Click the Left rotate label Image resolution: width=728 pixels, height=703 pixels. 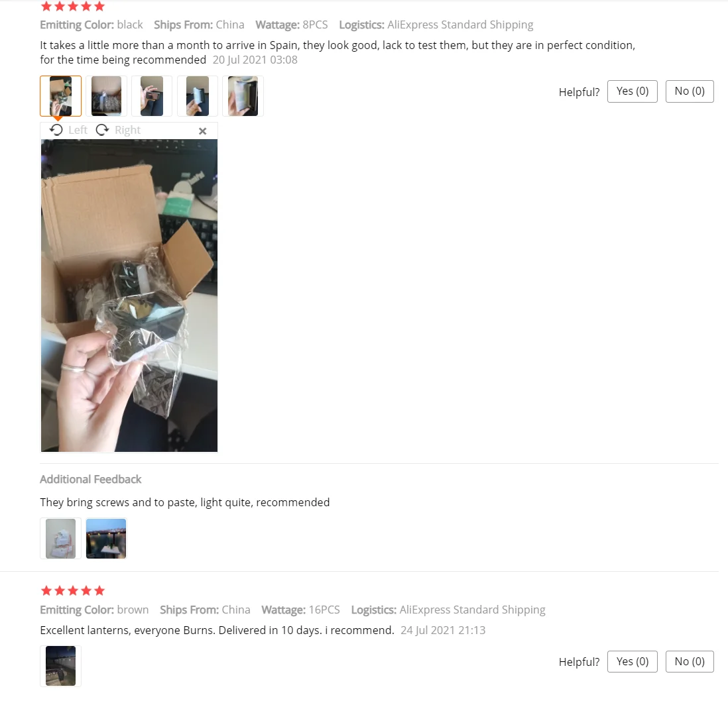pyautogui.click(x=78, y=130)
